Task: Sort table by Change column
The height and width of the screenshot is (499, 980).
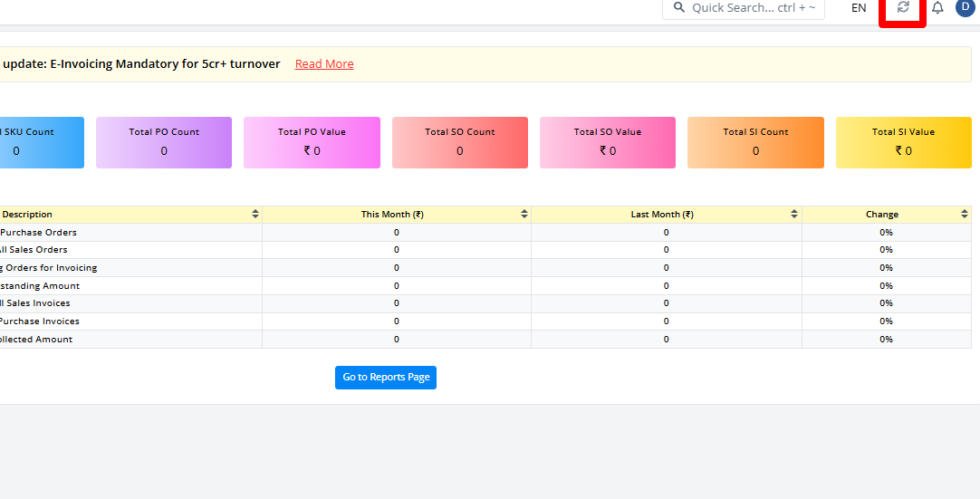Action: pyautogui.click(x=965, y=214)
